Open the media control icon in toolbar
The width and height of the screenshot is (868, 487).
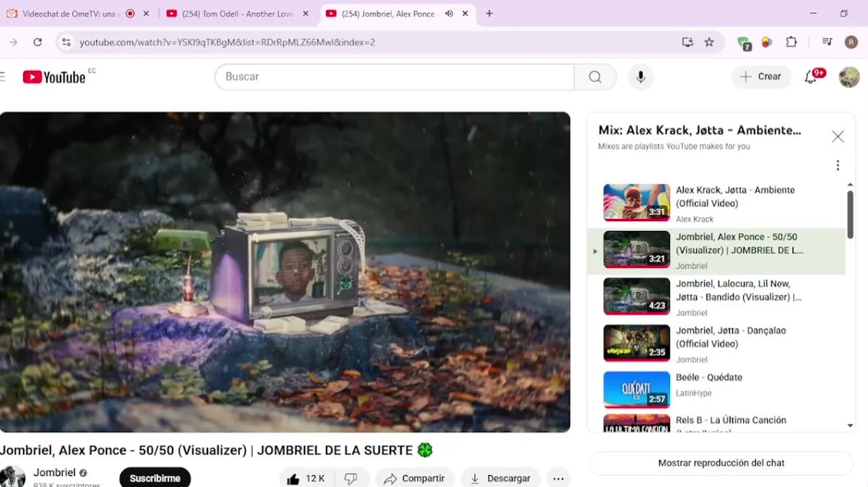point(827,42)
